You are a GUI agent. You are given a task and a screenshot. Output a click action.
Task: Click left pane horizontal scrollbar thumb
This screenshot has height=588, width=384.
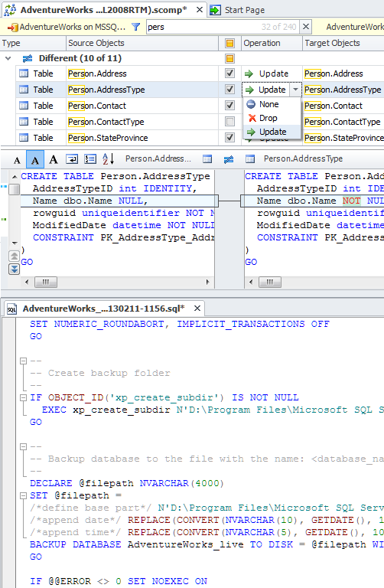pos(46,282)
